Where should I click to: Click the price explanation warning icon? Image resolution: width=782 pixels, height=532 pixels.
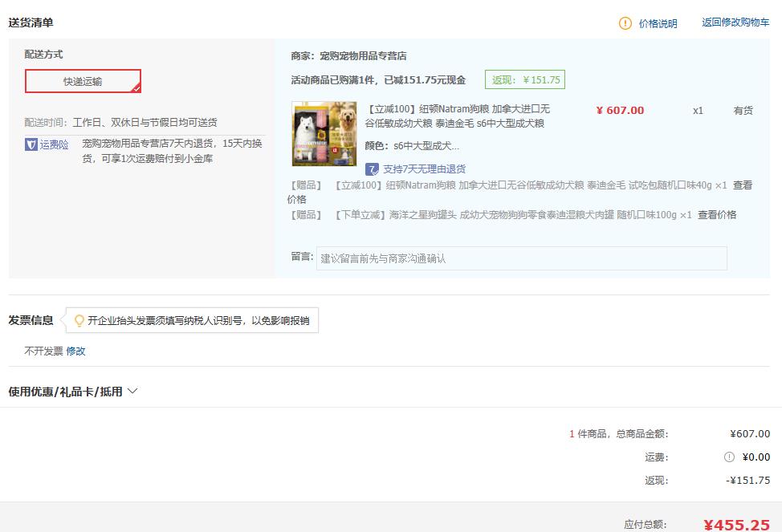point(625,23)
